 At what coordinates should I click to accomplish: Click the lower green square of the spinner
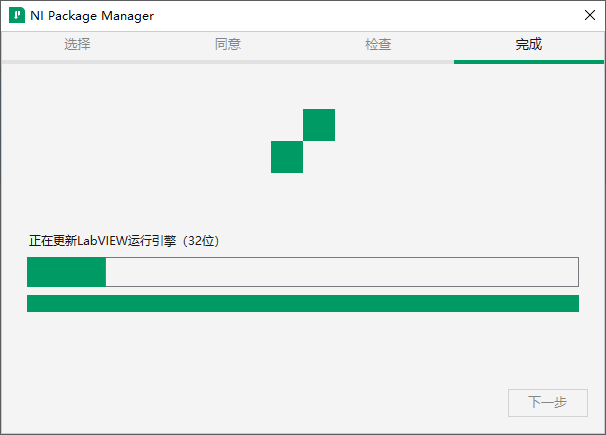tap(287, 157)
